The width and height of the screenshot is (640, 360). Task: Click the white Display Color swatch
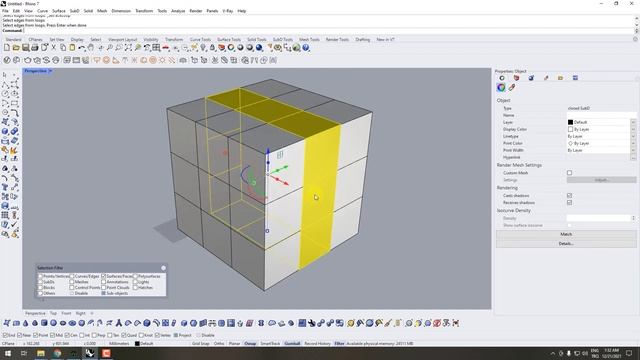(x=570, y=129)
